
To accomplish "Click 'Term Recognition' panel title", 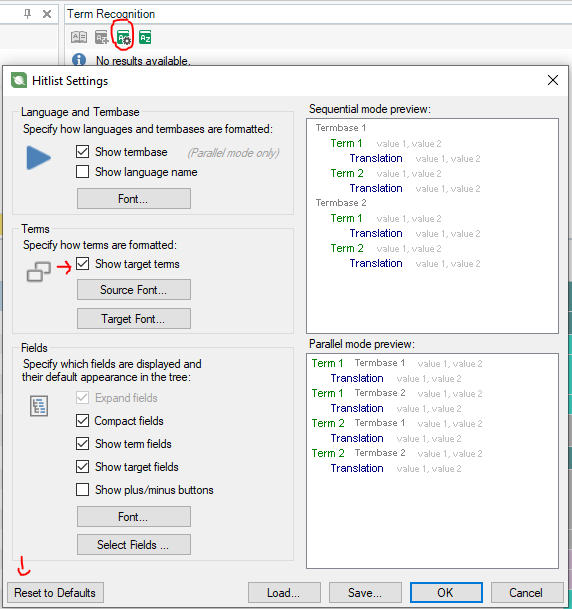I will tap(111, 14).
